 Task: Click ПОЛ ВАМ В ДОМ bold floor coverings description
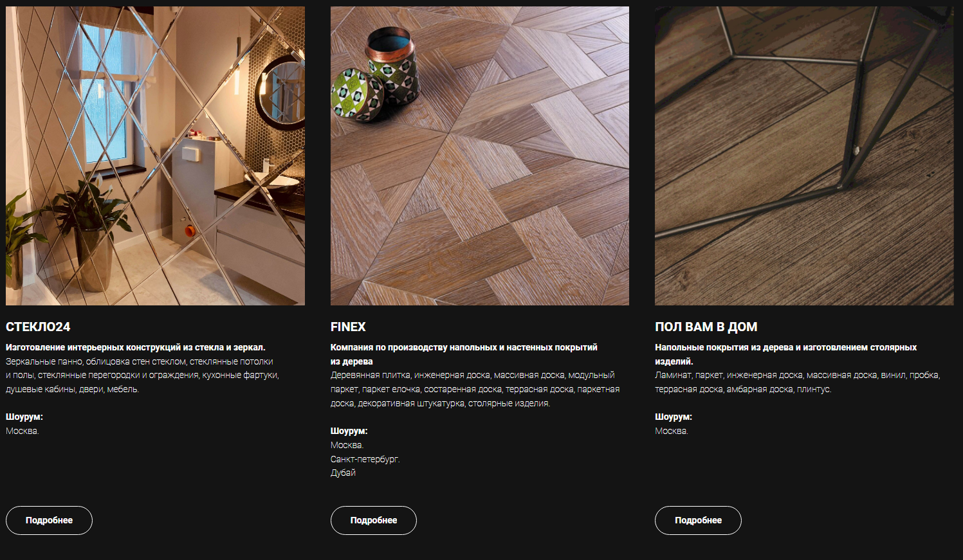pos(785,354)
